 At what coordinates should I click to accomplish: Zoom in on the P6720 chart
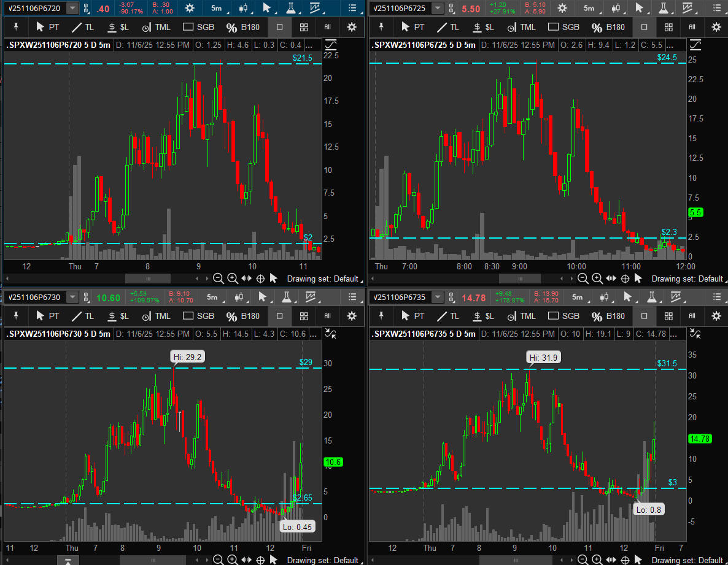(233, 279)
